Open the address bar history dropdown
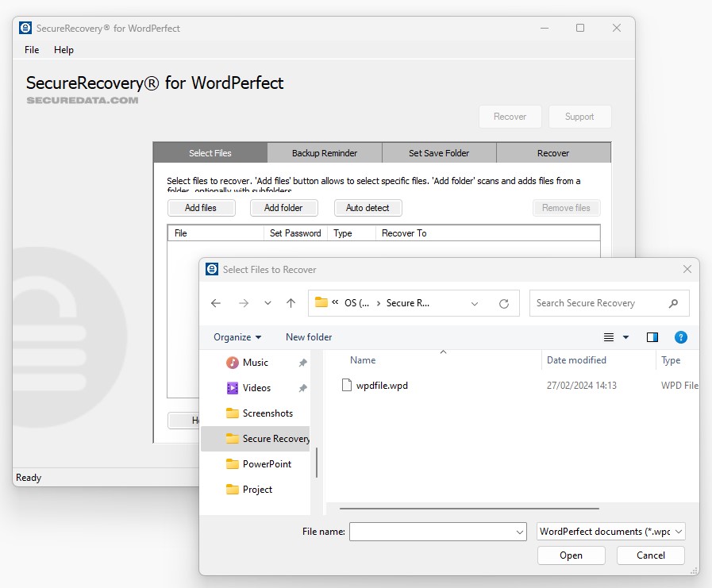Viewport: 712px width, 588px height. click(x=475, y=303)
